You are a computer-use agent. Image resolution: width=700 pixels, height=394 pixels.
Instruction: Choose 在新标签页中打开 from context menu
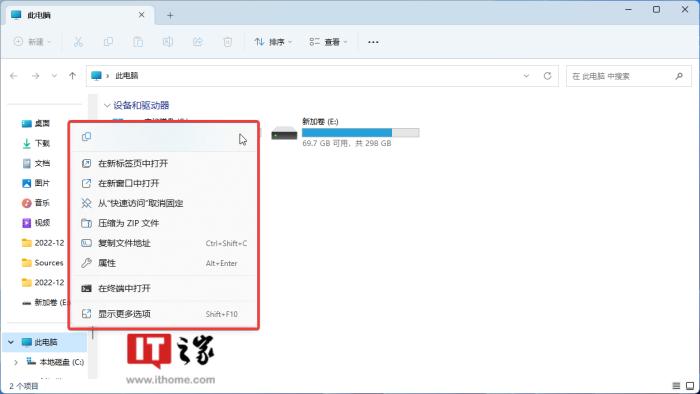(x=164, y=163)
